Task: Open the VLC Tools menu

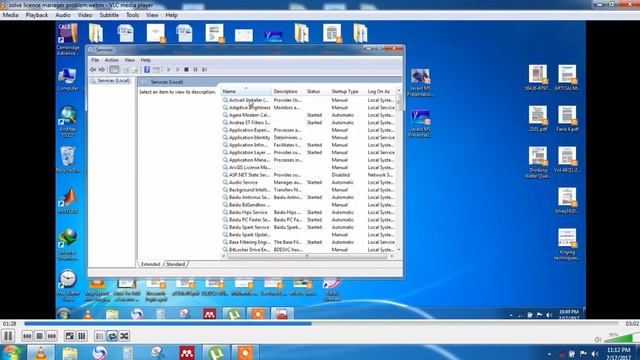Action: pos(132,15)
